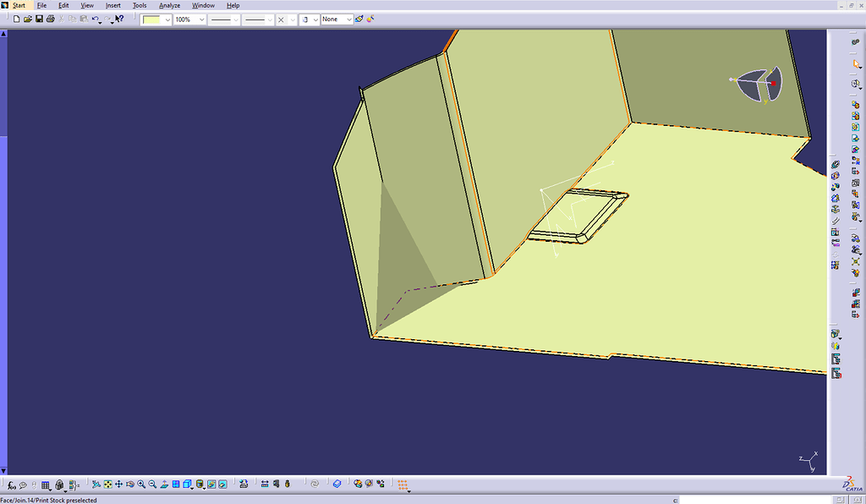Select the Fit All In view icon
Image resolution: width=866 pixels, height=504 pixels.
point(107,485)
